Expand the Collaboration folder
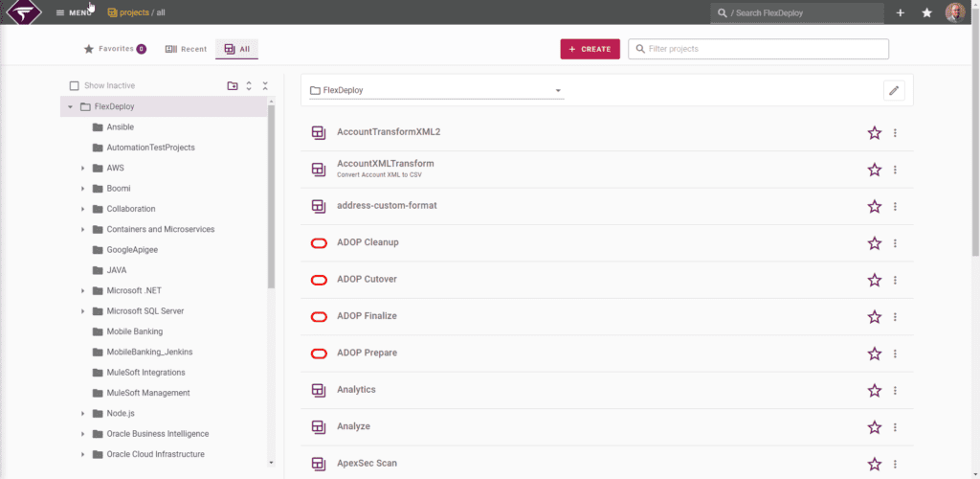Screen dimensions: 980x479 (82, 209)
